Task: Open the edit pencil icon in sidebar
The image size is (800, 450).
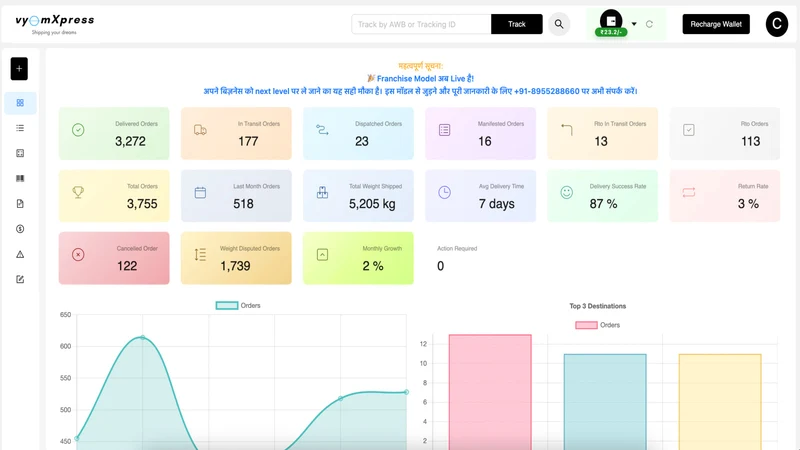Action: 20,279
